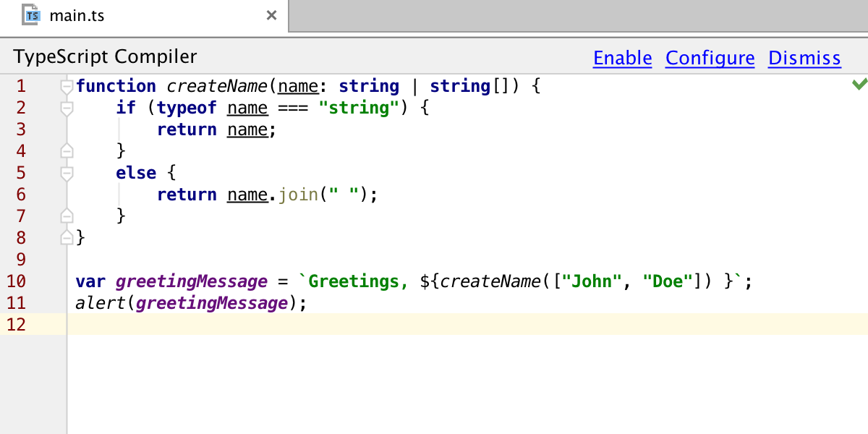Collapse the createName function fold at line 1
The width and height of the screenshot is (868, 434).
[67, 86]
